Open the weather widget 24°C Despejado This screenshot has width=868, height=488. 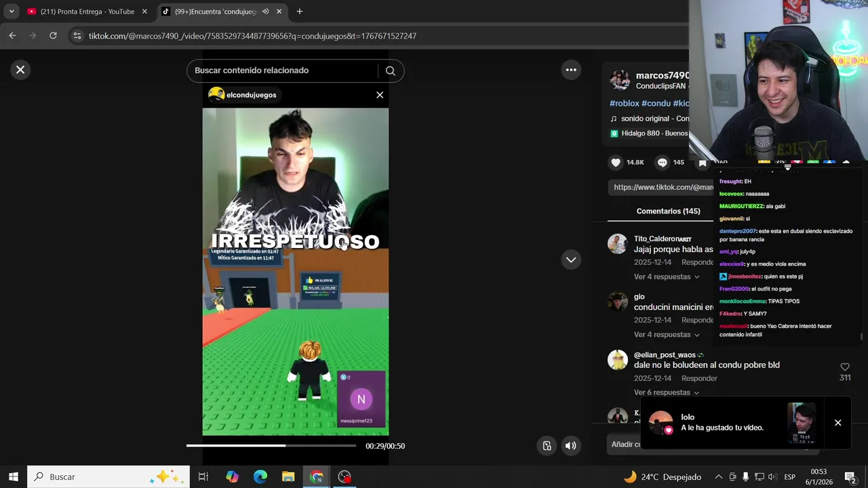tap(663, 476)
